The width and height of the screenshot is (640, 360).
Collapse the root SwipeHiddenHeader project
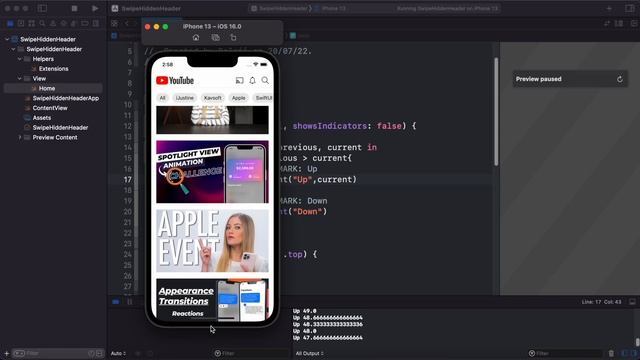(7, 39)
